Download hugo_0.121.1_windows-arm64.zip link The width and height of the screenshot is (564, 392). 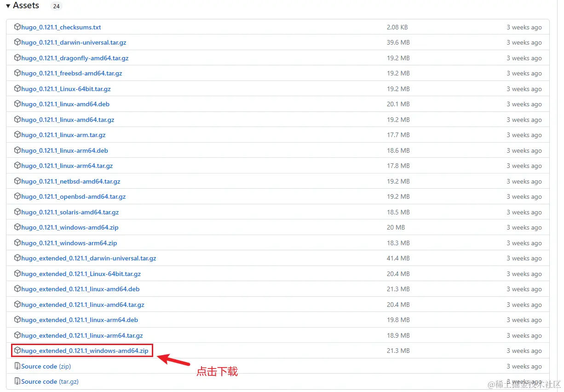[69, 243]
